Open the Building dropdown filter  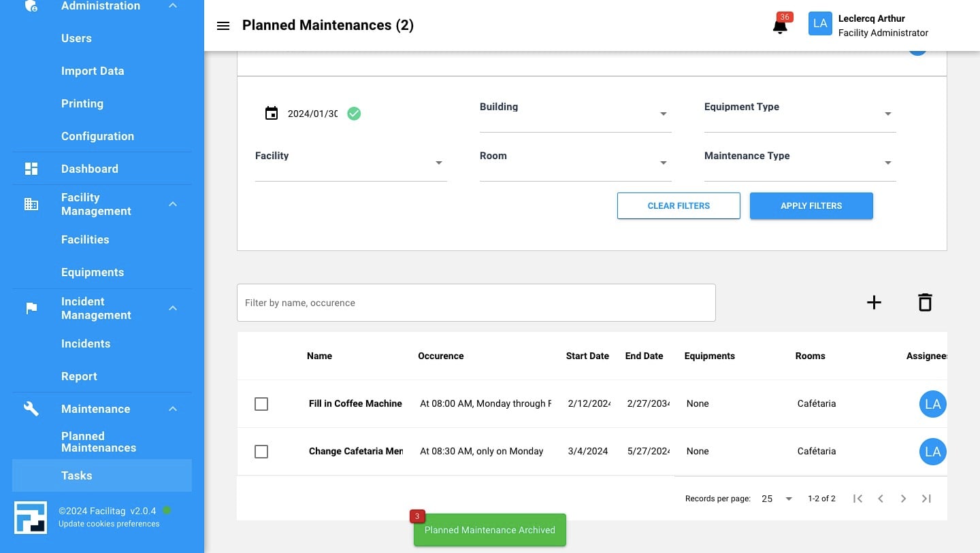click(x=575, y=114)
